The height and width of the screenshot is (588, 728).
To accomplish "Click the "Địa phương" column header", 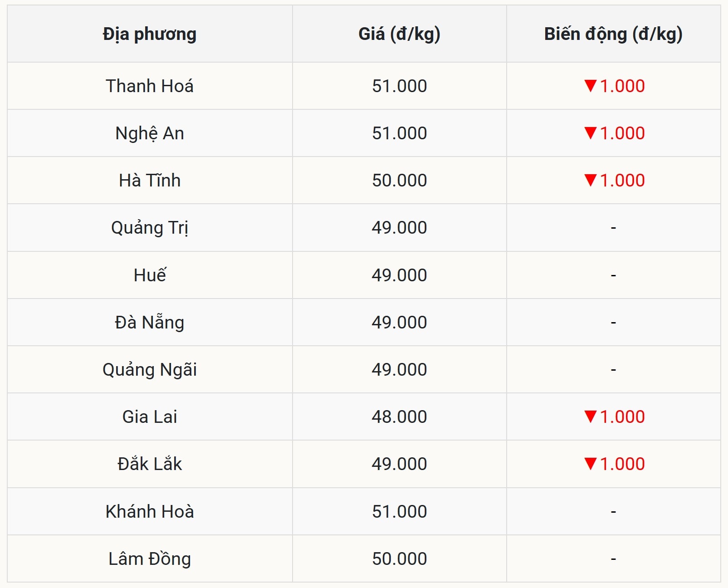I will (150, 34).
